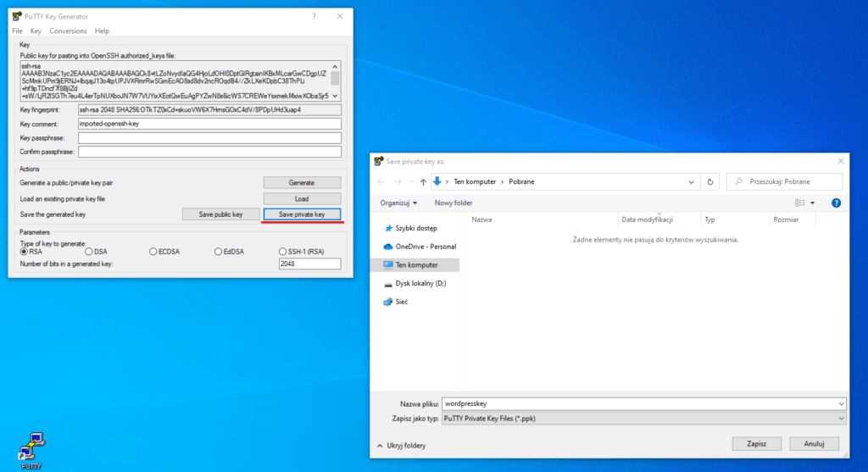
Task: Open the Organizuj dropdown menu
Action: pyautogui.click(x=398, y=203)
